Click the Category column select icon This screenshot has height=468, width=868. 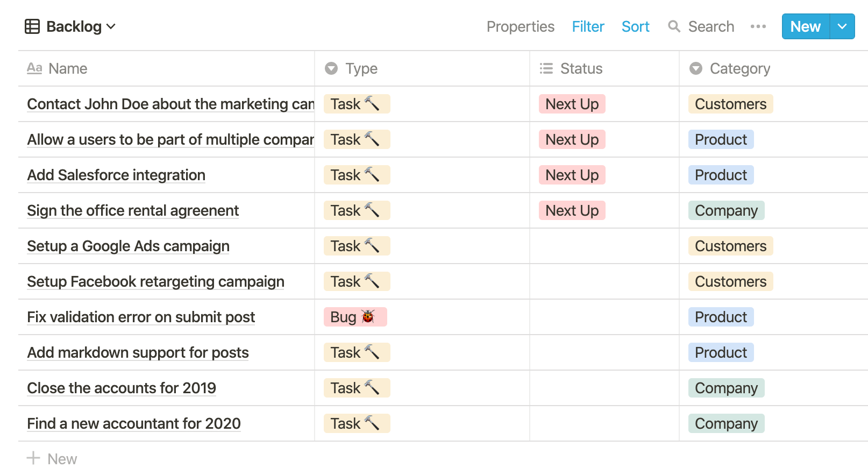696,68
